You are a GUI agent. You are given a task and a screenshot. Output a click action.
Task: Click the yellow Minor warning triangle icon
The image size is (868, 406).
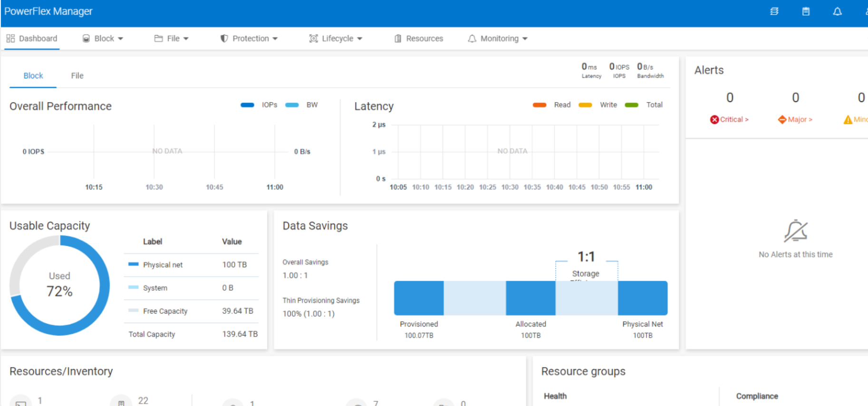[848, 120]
